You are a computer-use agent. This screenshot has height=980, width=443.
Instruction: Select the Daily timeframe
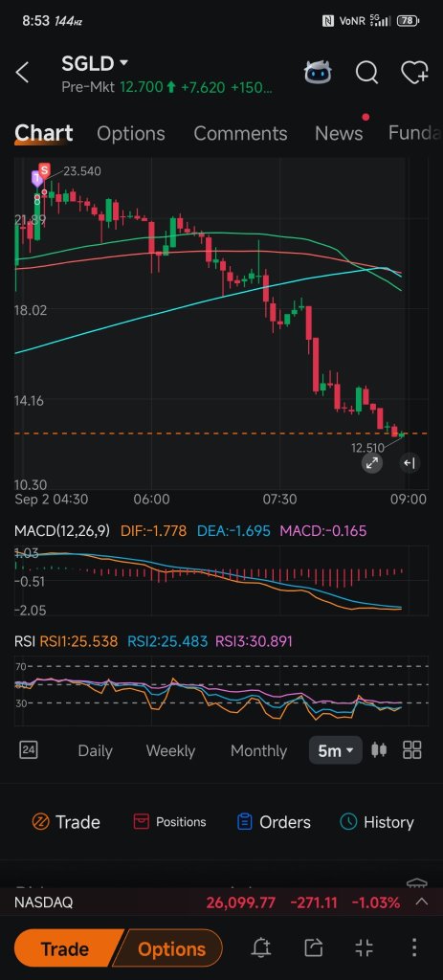(95, 750)
